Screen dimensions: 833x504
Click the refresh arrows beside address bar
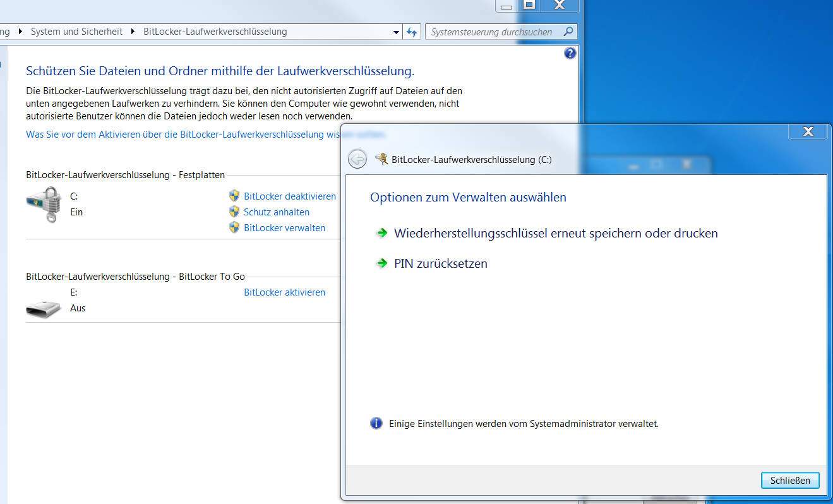tap(412, 32)
